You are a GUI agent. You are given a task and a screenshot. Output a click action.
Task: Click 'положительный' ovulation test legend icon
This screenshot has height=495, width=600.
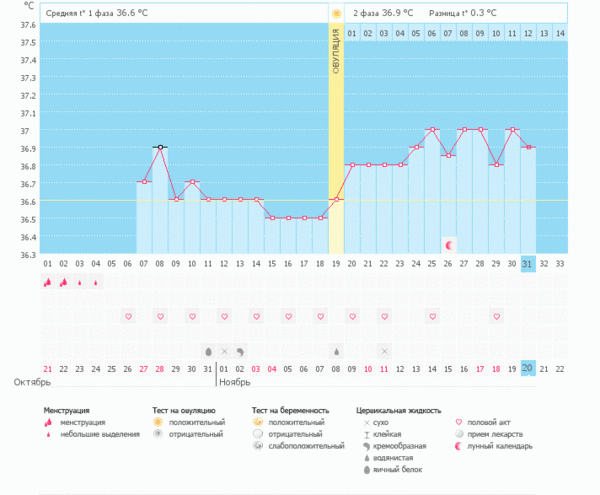(157, 423)
